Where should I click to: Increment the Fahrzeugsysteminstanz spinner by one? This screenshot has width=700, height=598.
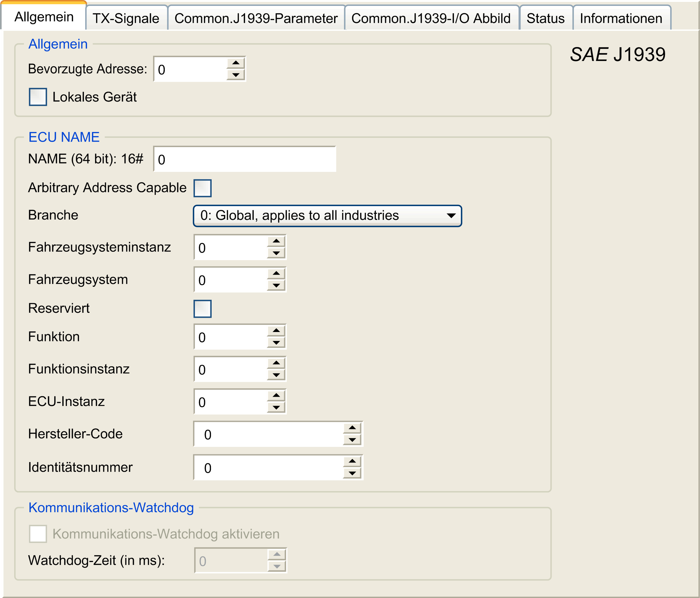[x=276, y=241]
